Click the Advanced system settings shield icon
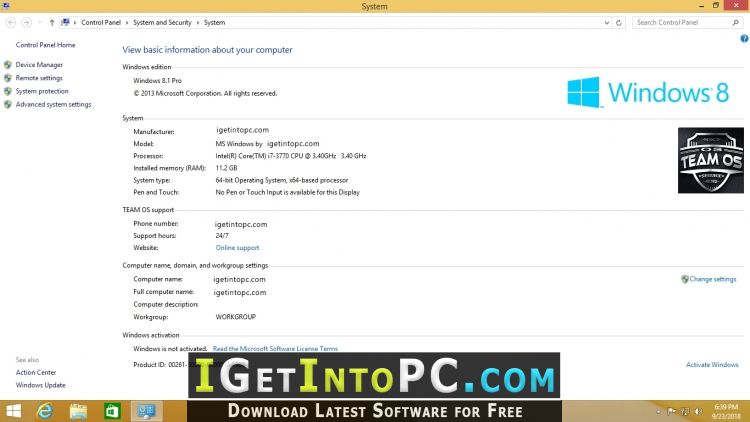 pyautogui.click(x=8, y=104)
